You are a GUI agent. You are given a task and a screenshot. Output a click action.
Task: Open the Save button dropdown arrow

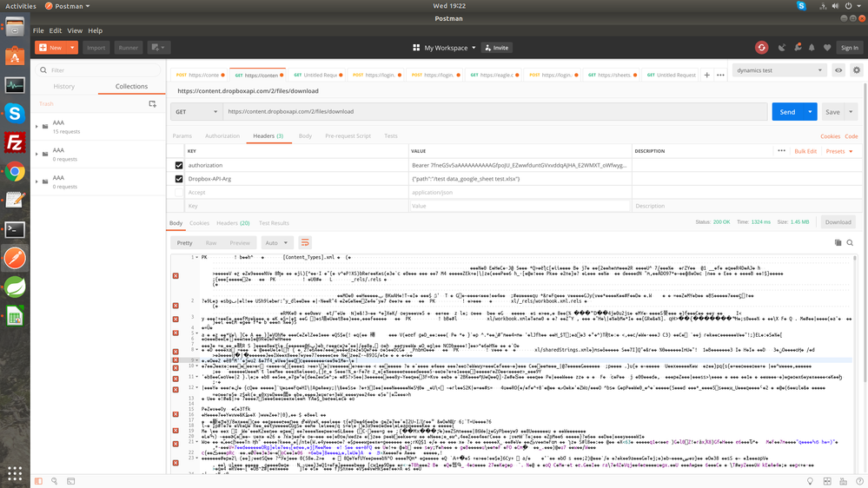point(851,112)
